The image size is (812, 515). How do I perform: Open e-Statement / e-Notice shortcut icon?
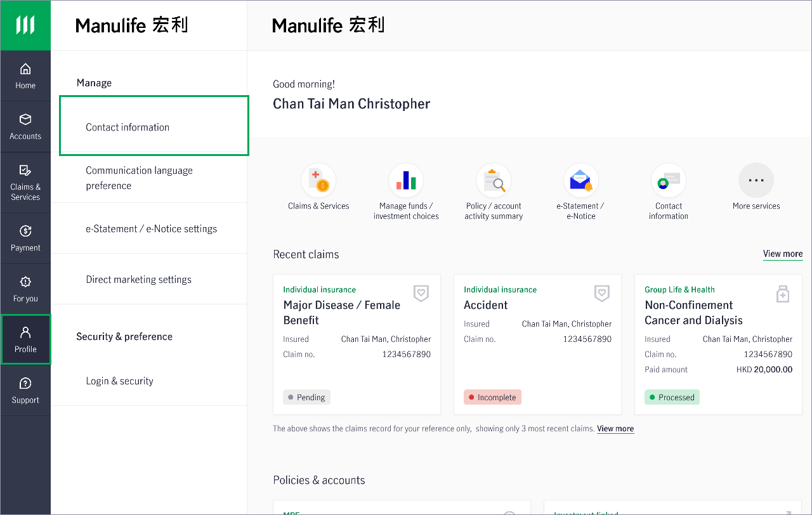[581, 181]
